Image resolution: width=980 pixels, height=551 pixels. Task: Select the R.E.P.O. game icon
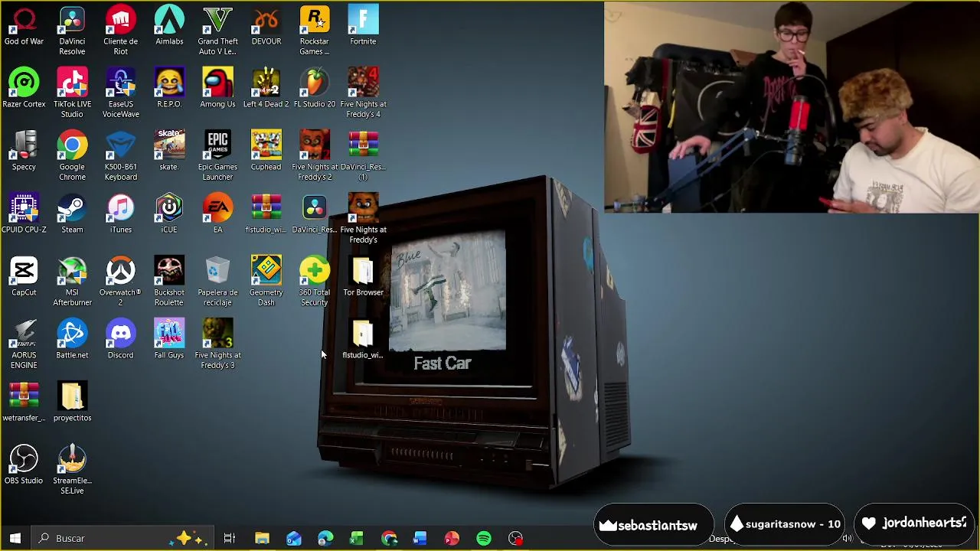click(x=169, y=89)
